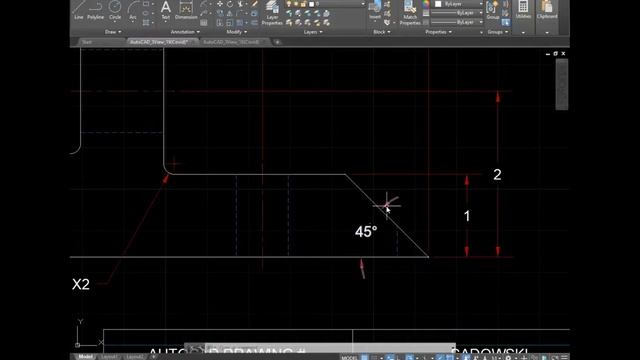Open a new drawing tab with plus

277,42
